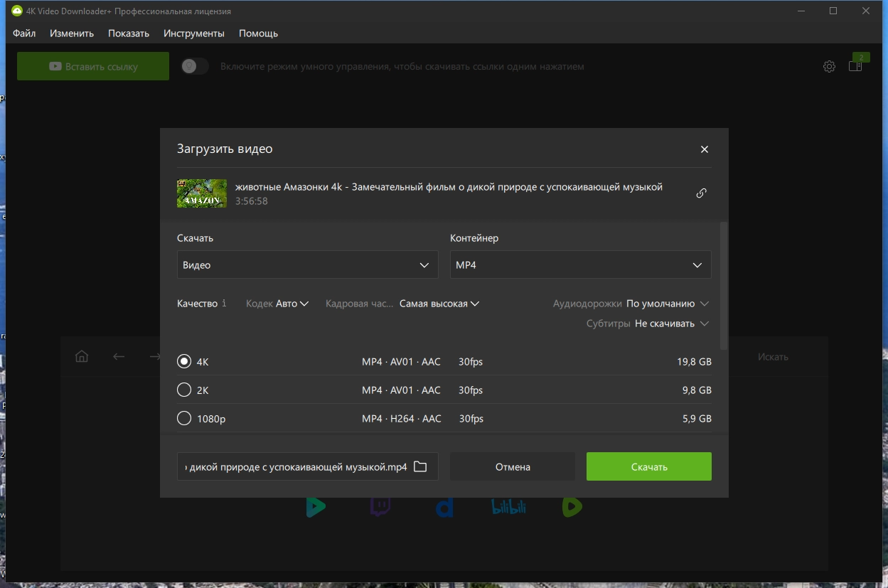
Task: Open the Инструменты menu
Action: [194, 33]
